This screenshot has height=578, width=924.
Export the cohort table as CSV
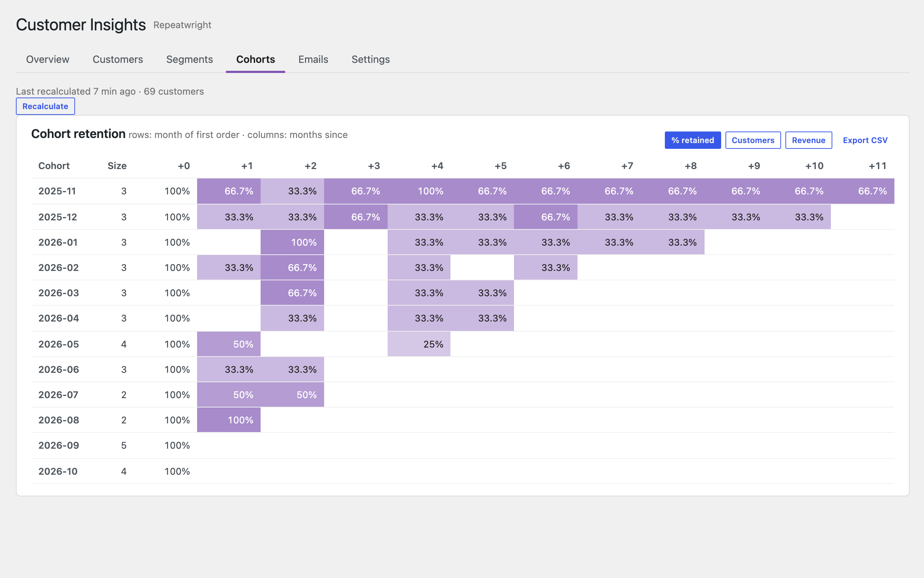(865, 140)
